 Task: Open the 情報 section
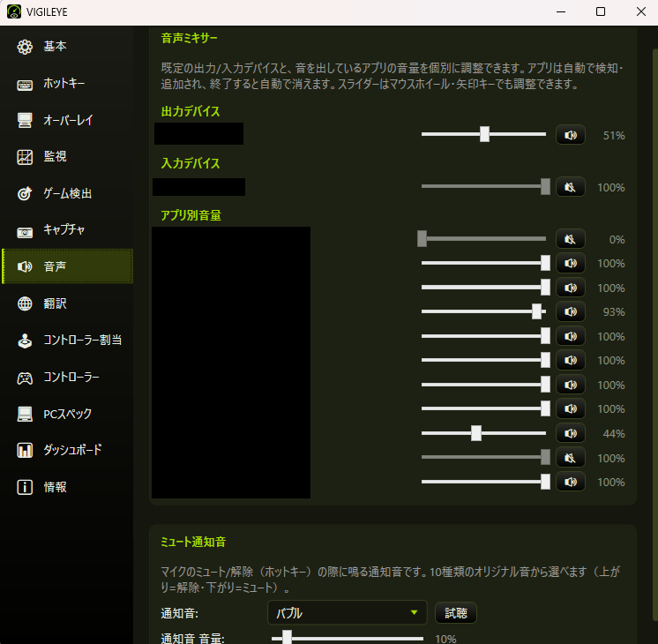tap(68, 487)
